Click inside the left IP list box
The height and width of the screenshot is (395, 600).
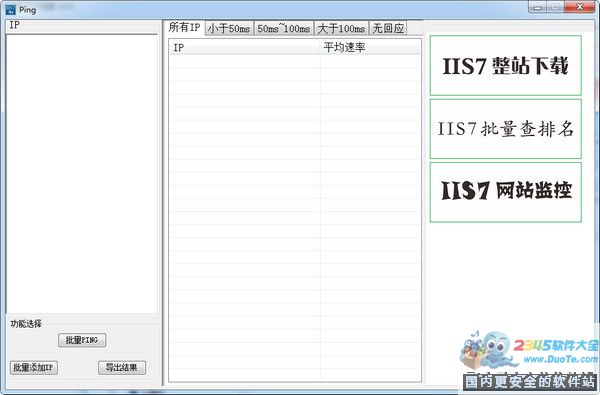[82, 174]
